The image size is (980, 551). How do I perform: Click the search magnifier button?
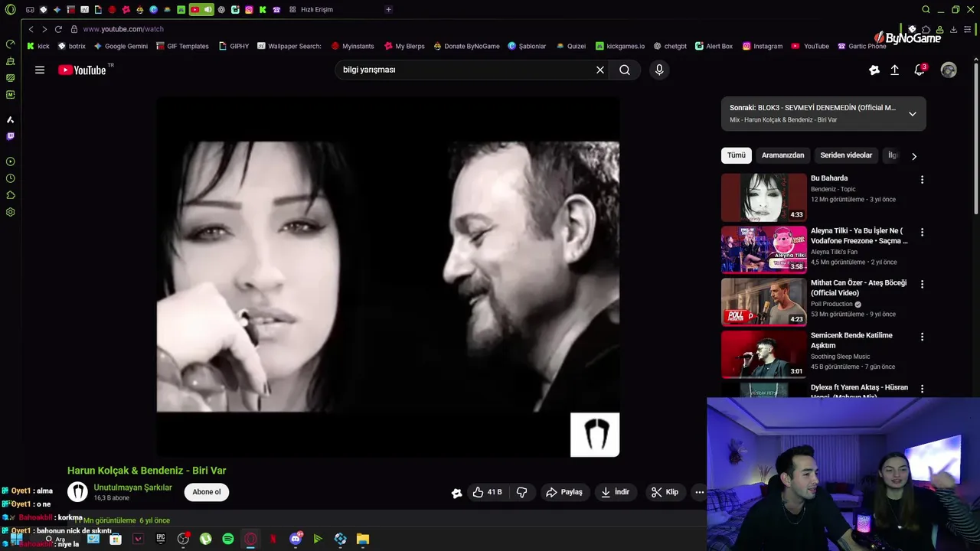click(625, 70)
